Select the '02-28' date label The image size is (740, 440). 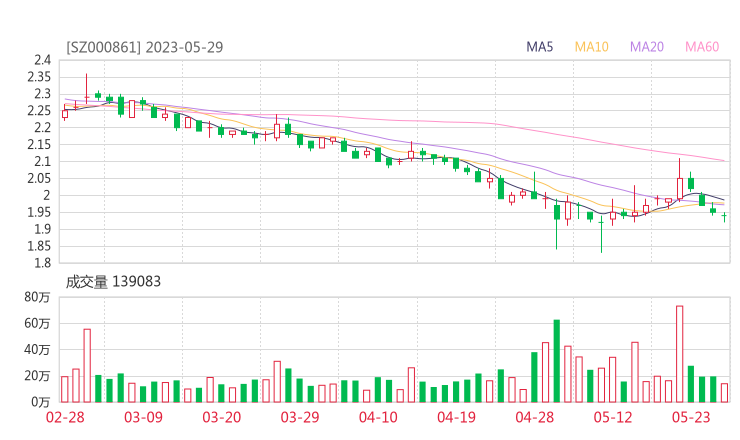(x=65, y=417)
